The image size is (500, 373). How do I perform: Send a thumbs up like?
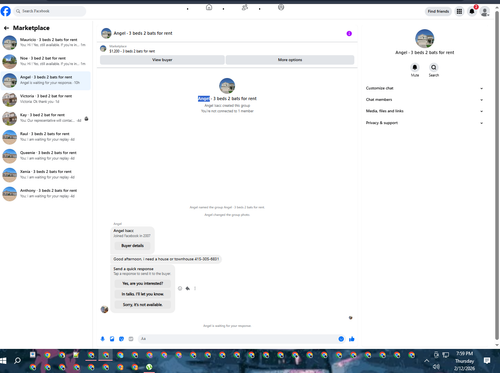352,339
